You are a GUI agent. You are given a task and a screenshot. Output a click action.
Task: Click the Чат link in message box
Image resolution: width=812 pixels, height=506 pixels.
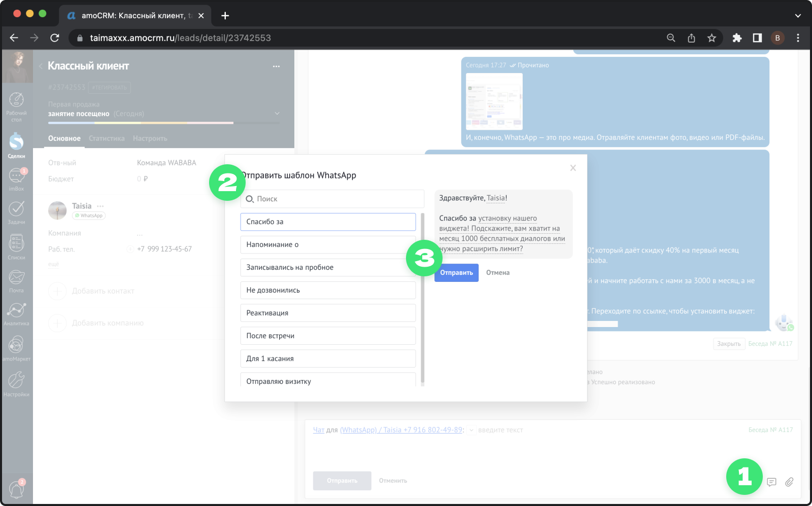[319, 430]
